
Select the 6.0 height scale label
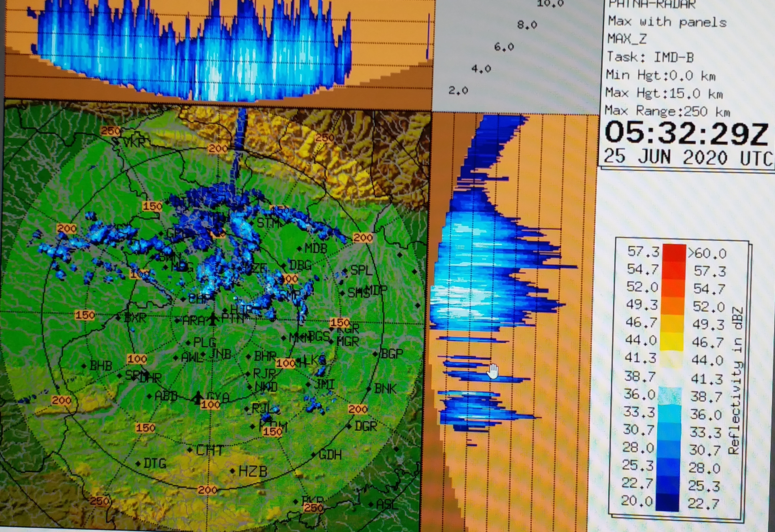click(504, 47)
